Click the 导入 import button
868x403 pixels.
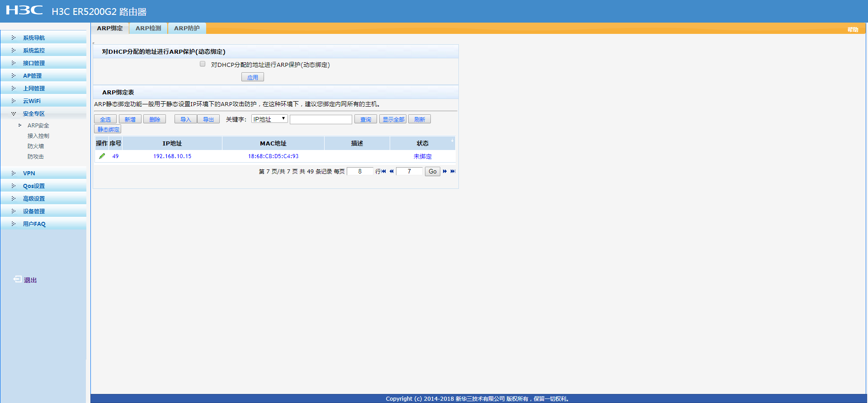[x=186, y=119]
